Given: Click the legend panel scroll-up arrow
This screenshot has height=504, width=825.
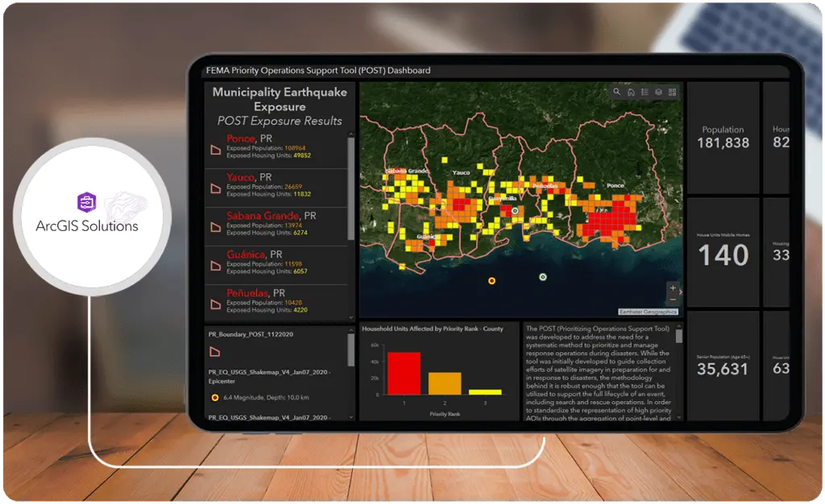Looking at the screenshot, I should [x=351, y=330].
